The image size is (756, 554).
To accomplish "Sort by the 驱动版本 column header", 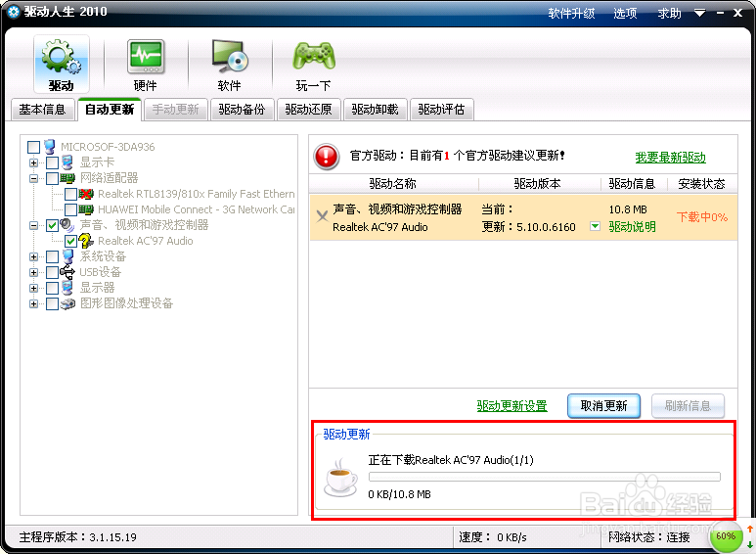I will pos(538,183).
